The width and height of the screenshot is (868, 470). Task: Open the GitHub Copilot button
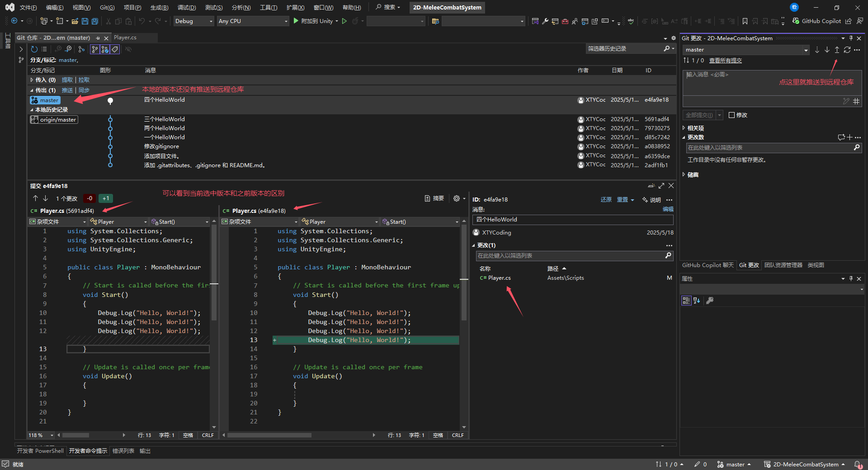(816, 21)
